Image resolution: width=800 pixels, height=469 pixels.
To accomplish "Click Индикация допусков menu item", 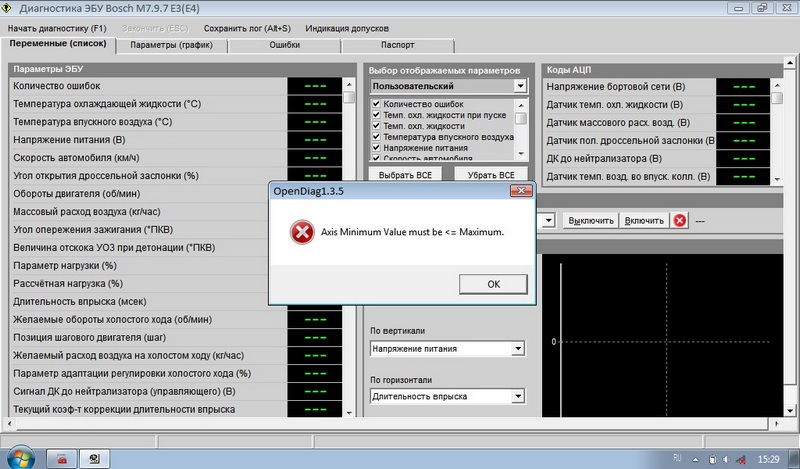I will 347,29.
